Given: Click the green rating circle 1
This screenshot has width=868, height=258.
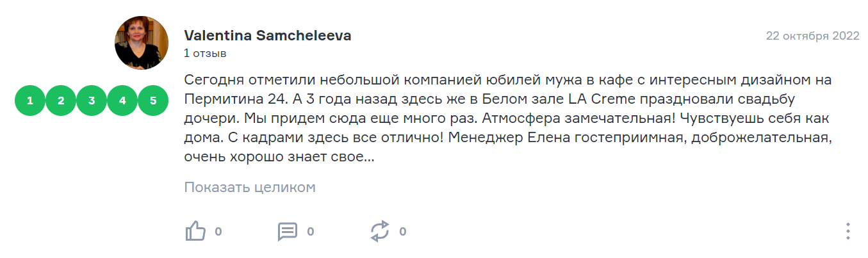Looking at the screenshot, I should pos(30,101).
